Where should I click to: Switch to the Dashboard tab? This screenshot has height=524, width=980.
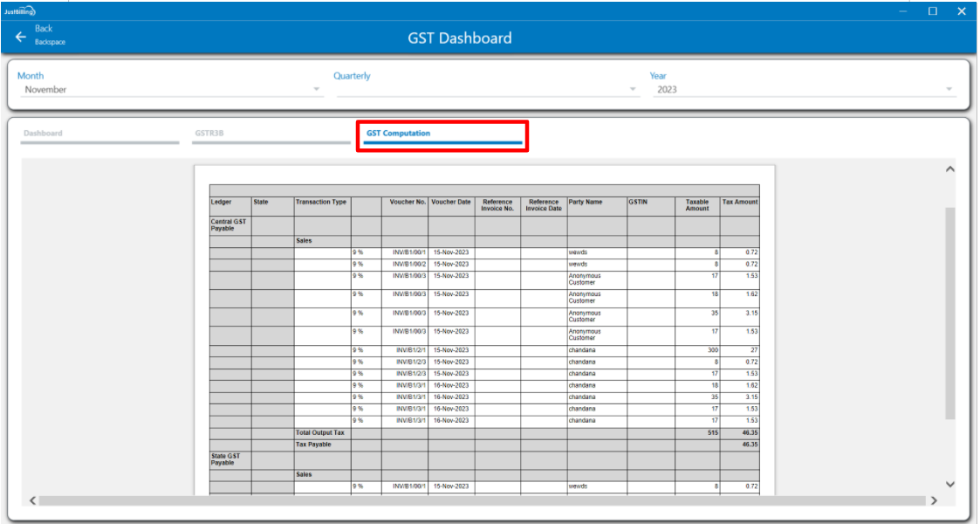point(44,134)
